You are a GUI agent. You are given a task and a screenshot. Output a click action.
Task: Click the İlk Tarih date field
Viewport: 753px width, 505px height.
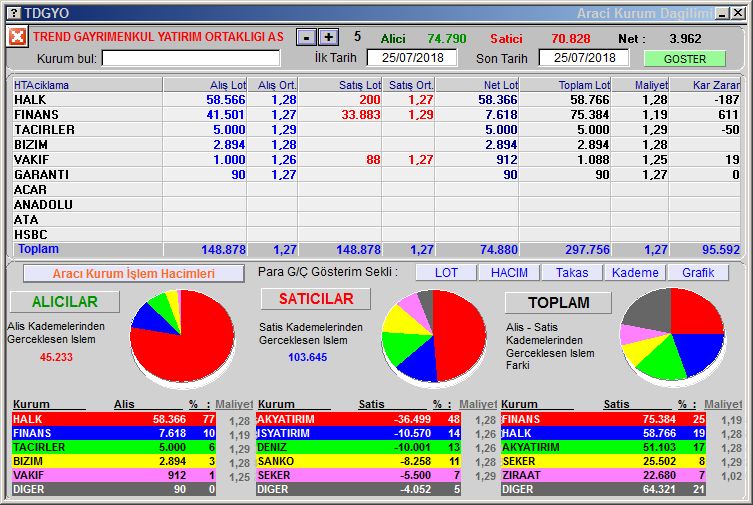pyautogui.click(x=412, y=58)
